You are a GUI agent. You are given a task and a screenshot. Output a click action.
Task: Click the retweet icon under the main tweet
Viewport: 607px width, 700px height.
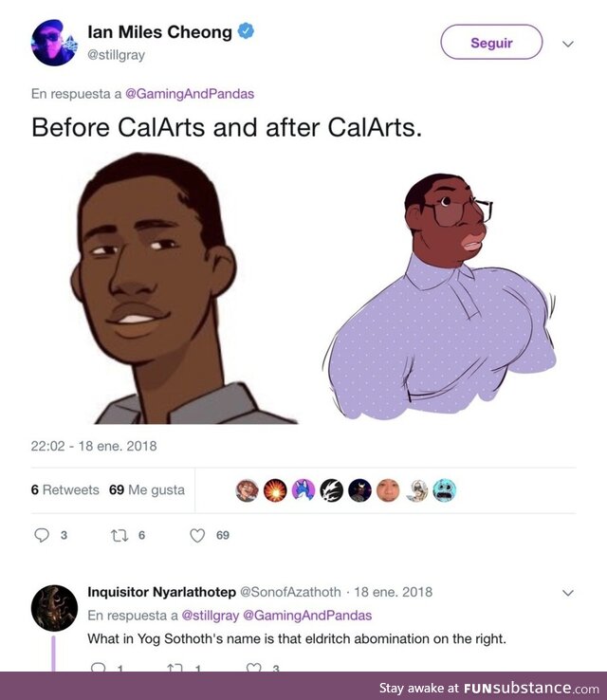pyautogui.click(x=120, y=535)
